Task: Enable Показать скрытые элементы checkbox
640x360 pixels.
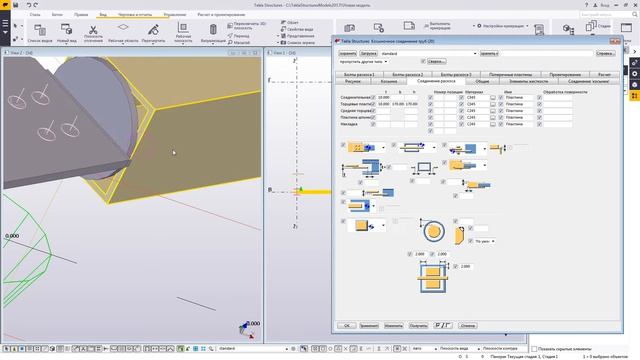Action: tap(533, 349)
